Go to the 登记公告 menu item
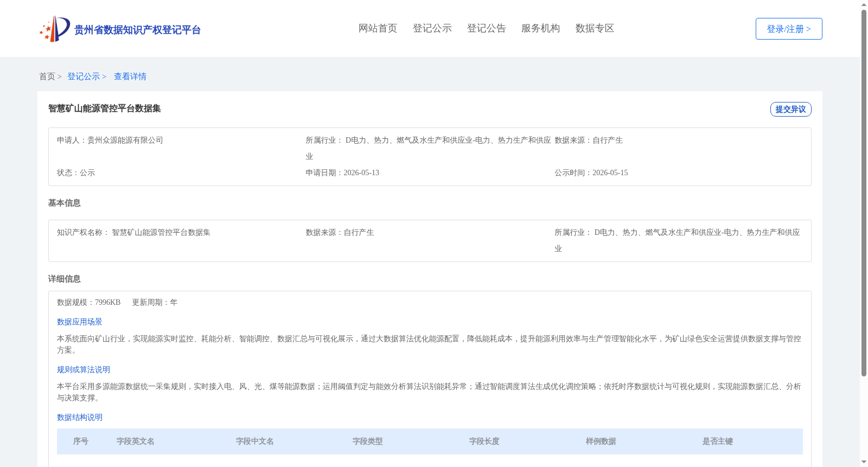The width and height of the screenshot is (868, 467). (486, 28)
